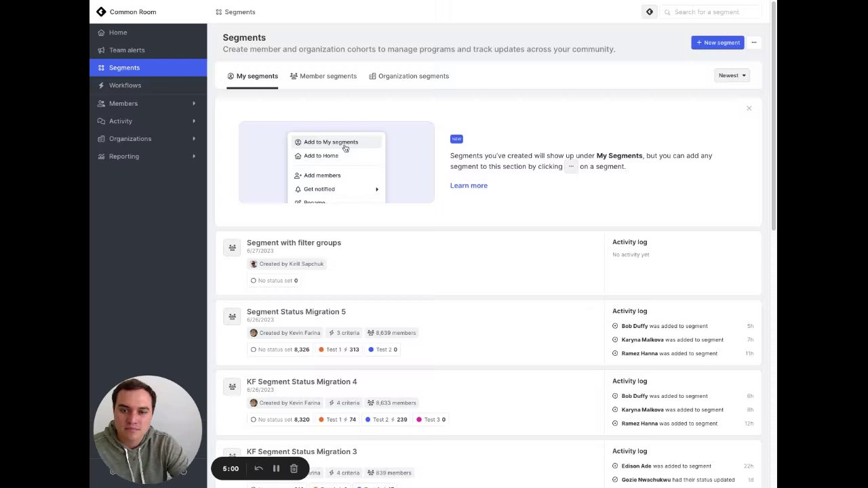Delete the recording with trash icon

[x=294, y=468]
